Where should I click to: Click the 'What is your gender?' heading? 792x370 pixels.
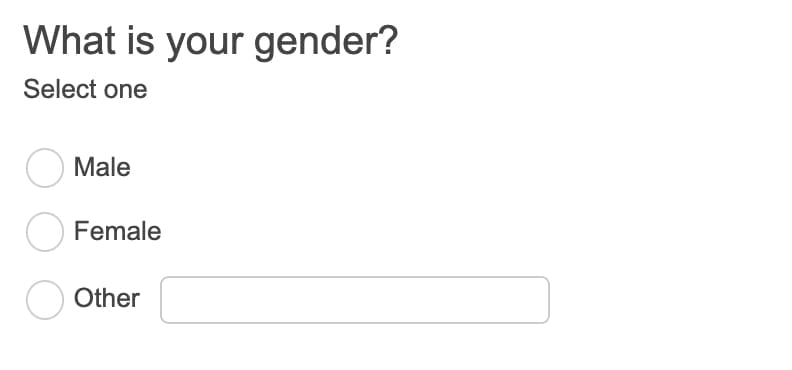point(211,41)
